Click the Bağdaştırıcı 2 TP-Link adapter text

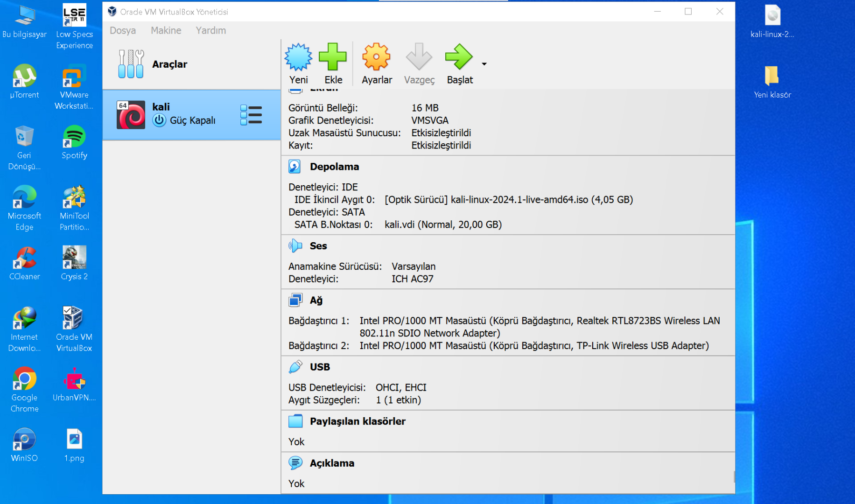tap(534, 346)
